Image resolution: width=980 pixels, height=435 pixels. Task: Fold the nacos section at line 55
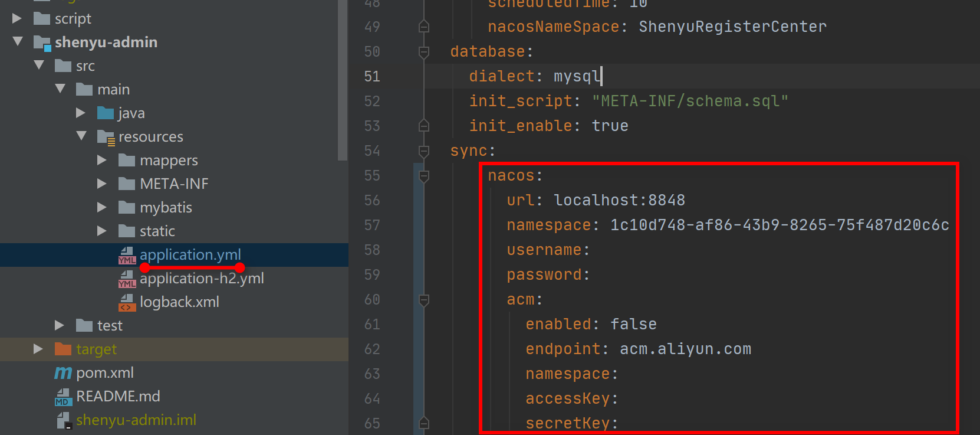pyautogui.click(x=423, y=176)
